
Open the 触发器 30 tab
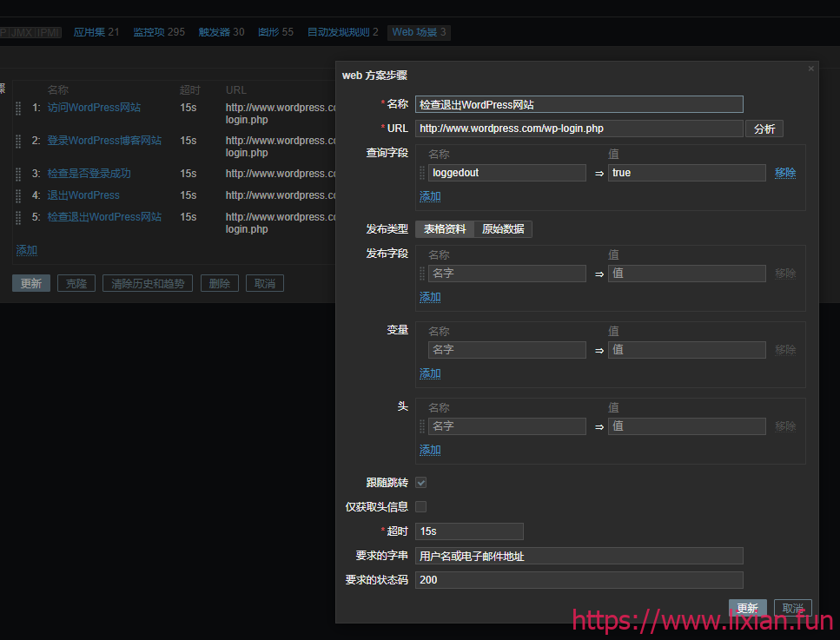point(222,32)
